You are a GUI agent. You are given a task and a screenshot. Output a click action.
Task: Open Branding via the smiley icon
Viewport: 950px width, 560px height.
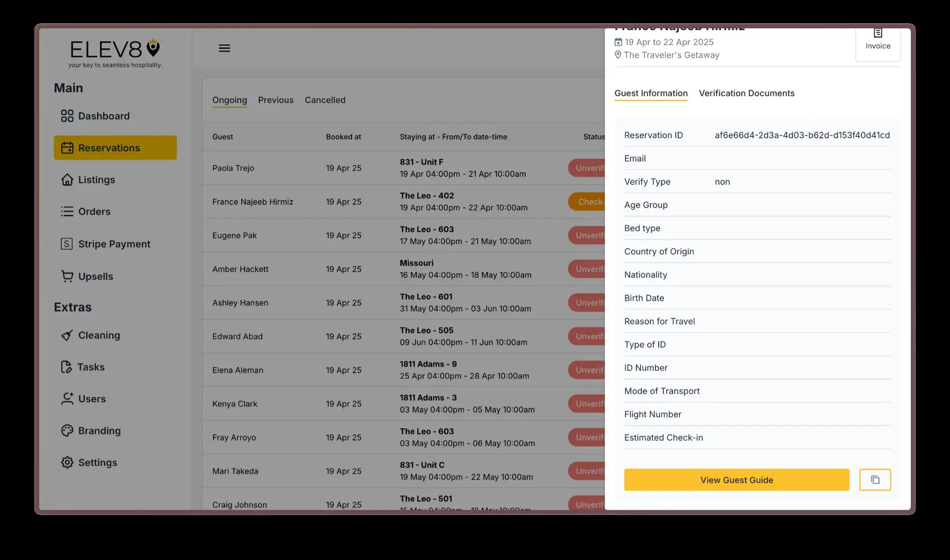(67, 430)
